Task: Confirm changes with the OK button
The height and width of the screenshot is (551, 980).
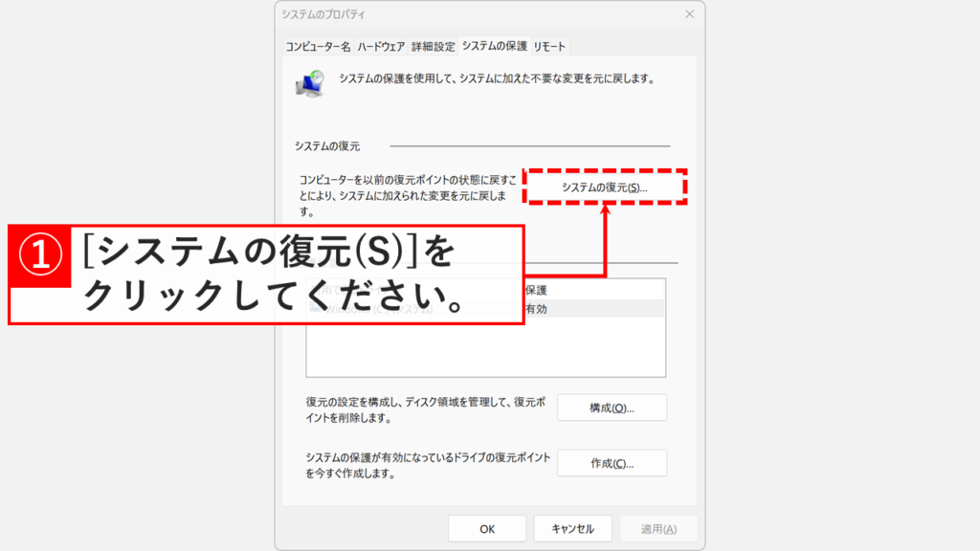Action: [487, 527]
